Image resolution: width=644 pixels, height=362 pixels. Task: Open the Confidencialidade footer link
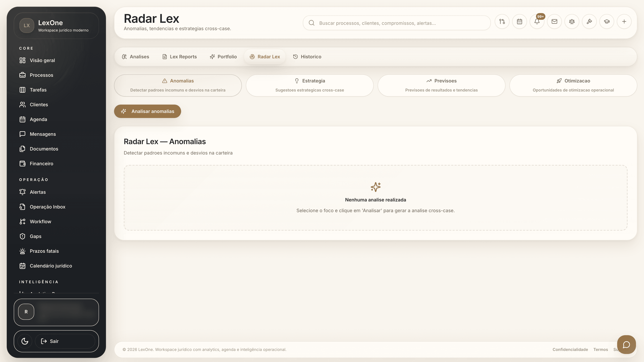(570, 349)
